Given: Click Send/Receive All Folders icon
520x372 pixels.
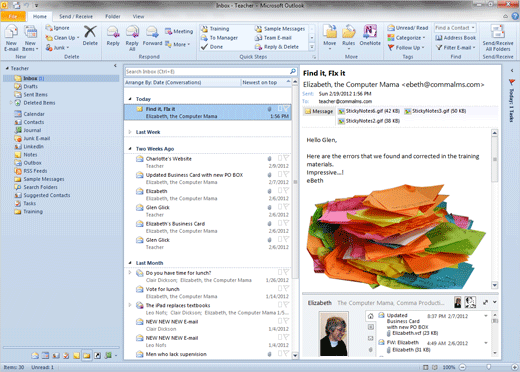Looking at the screenshot, I should click(x=498, y=38).
